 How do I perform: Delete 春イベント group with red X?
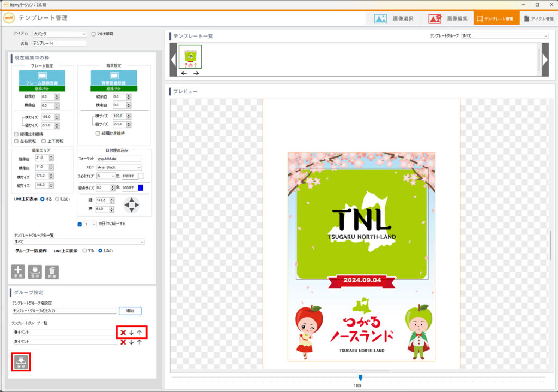pos(123,332)
